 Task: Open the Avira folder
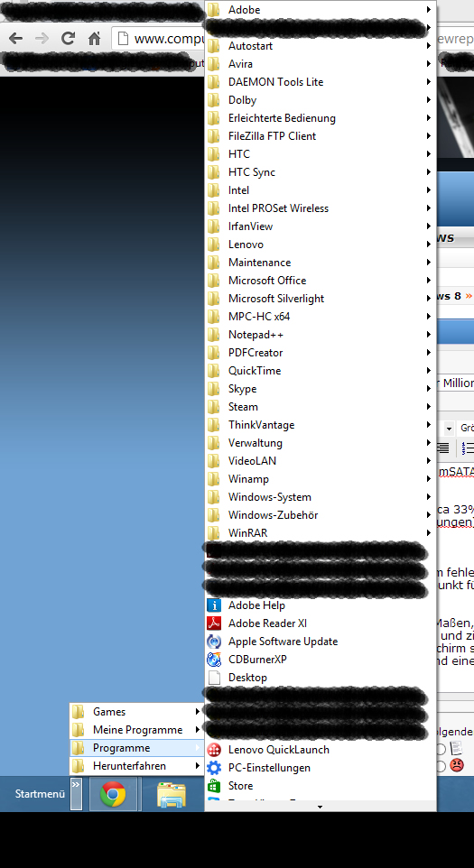click(x=321, y=64)
